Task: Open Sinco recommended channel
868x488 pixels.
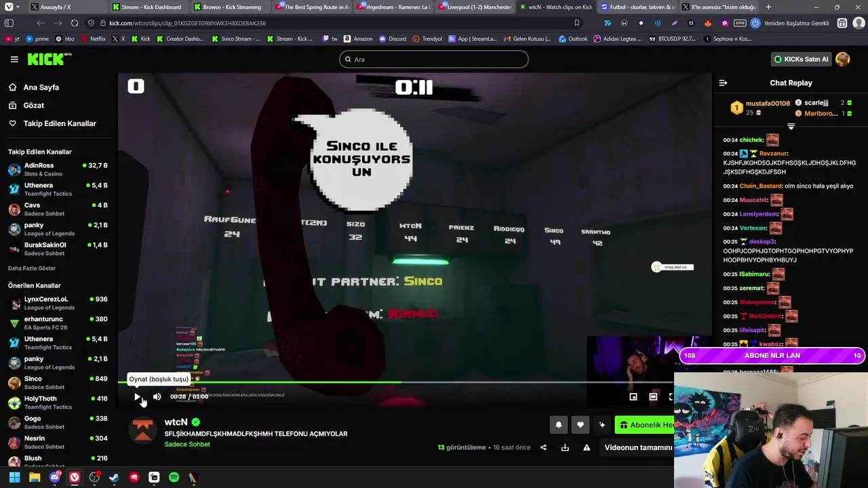Action: (58, 383)
